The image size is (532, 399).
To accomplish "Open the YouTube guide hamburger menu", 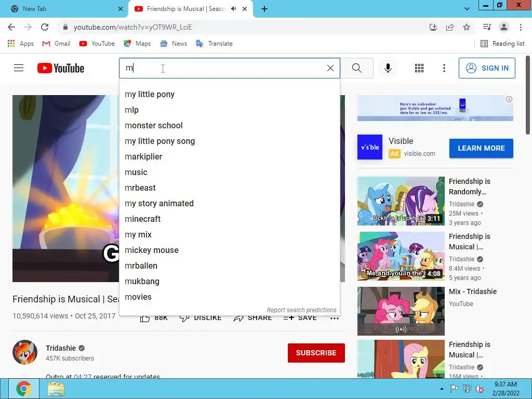I will (x=19, y=68).
